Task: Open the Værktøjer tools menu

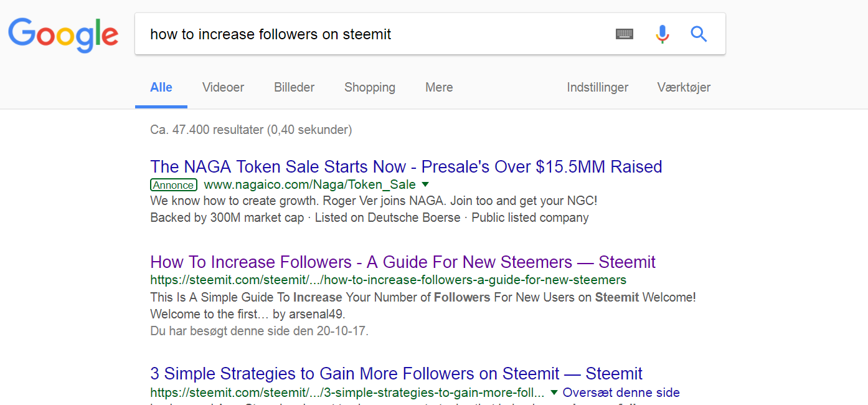Action: pyautogui.click(x=684, y=88)
